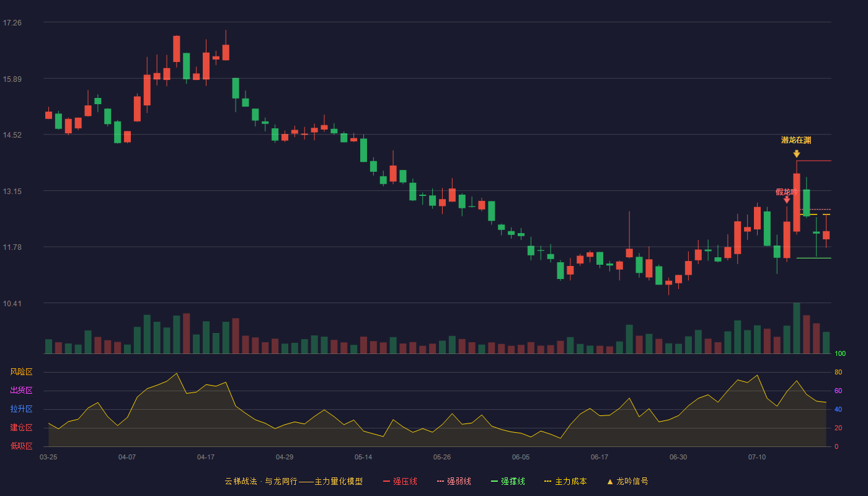Click the 11.78 price axis label
This screenshot has width=868, height=496.
[12, 247]
